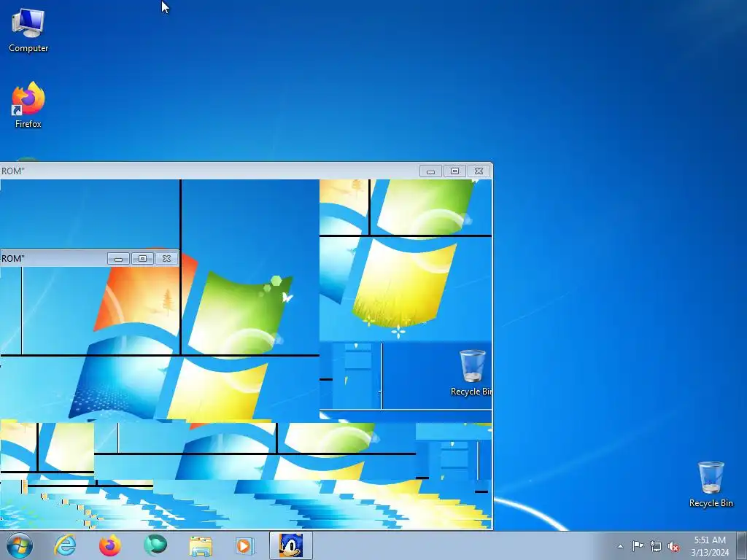Minimize the large ROM window

click(430, 171)
